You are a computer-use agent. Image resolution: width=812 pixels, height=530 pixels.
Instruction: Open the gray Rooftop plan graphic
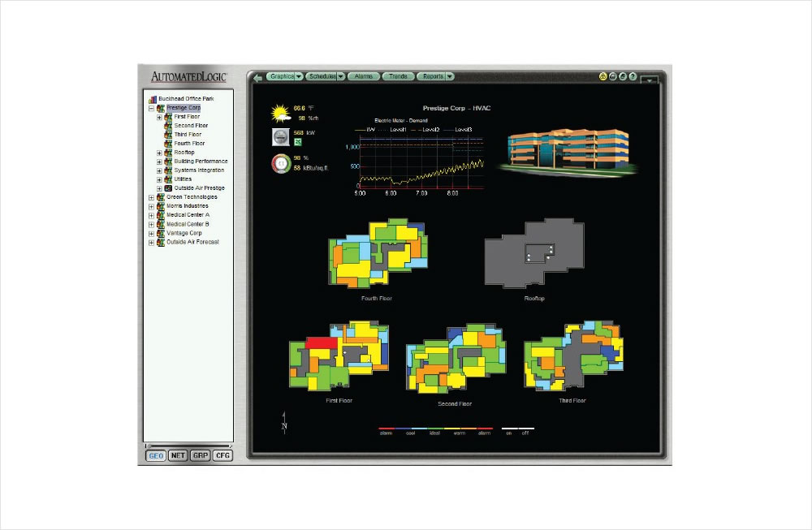tap(534, 252)
